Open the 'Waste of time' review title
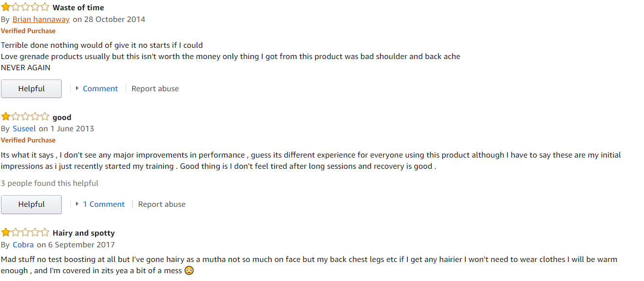This screenshot has width=644, height=281. click(x=78, y=8)
